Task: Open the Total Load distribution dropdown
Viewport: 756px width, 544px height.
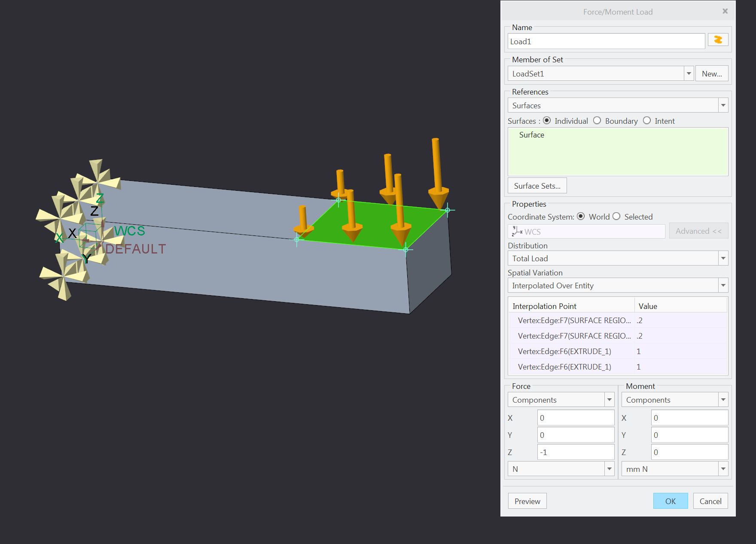Action: click(x=724, y=258)
